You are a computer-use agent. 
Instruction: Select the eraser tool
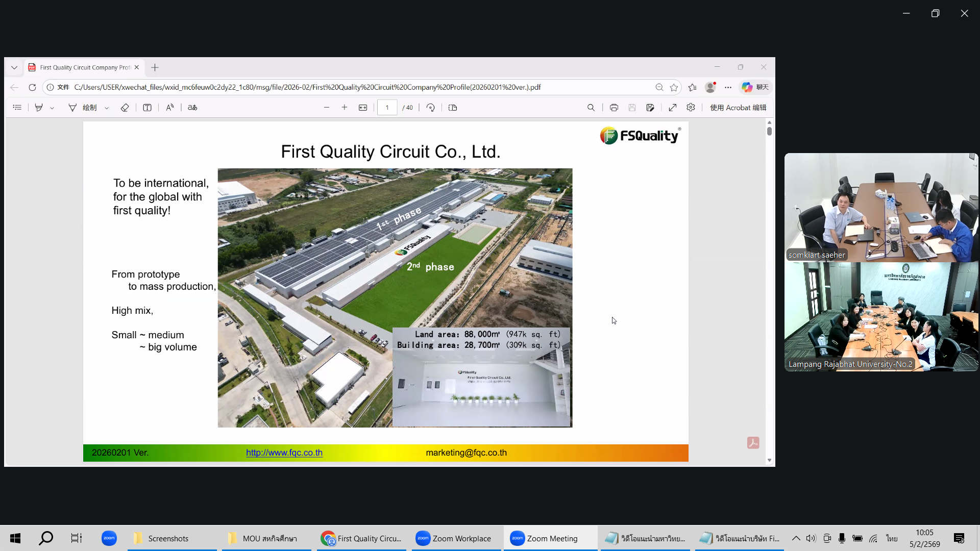coord(125,108)
